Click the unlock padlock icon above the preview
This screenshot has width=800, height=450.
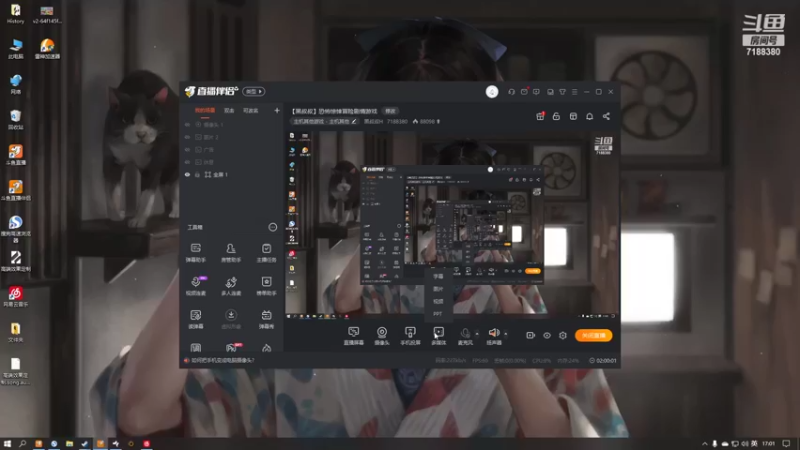[x=556, y=116]
